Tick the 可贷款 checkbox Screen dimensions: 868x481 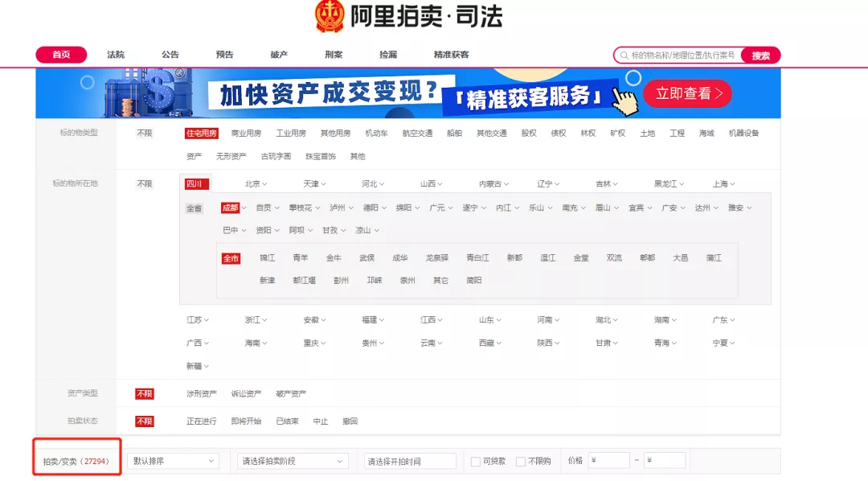[476, 462]
